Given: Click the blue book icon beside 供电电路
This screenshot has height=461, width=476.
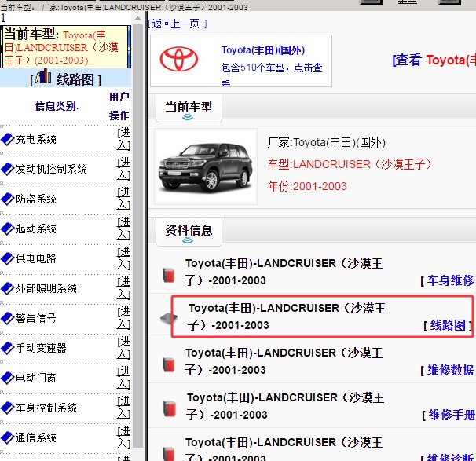Looking at the screenshot, I should pos(8,258).
